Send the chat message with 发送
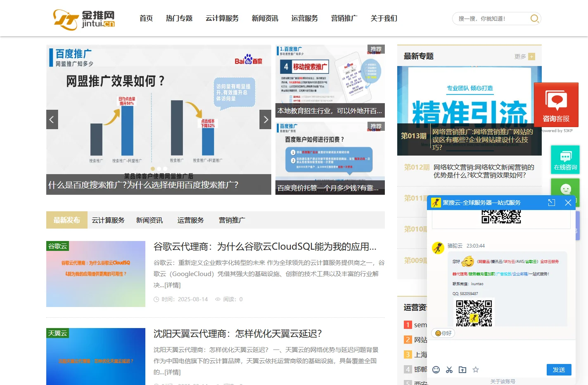This screenshot has width=588, height=385. point(559,370)
